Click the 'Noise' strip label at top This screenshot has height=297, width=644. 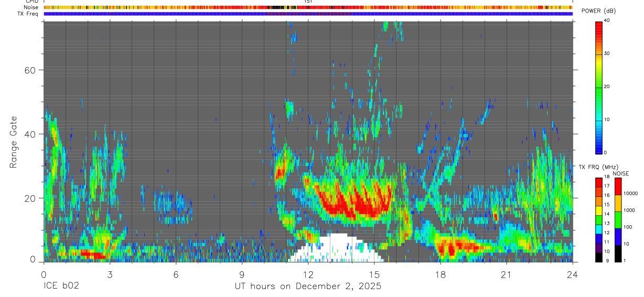tap(31, 7)
